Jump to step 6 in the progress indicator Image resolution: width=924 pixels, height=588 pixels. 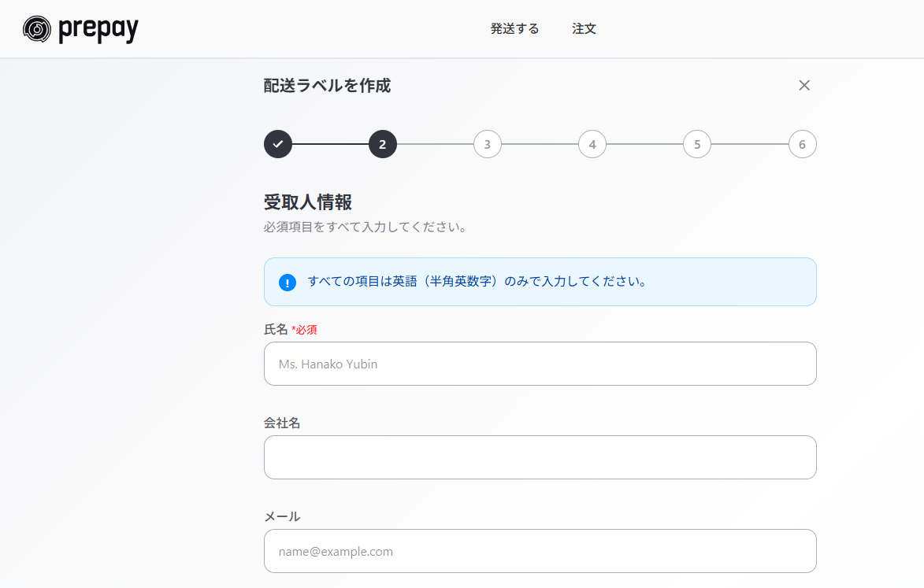[802, 144]
